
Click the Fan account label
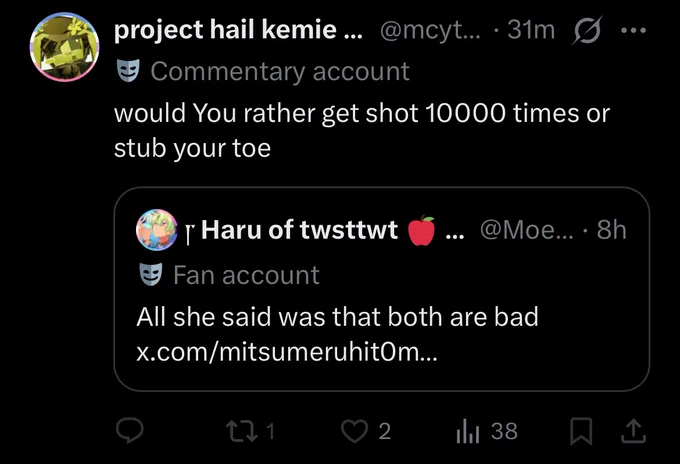click(246, 275)
